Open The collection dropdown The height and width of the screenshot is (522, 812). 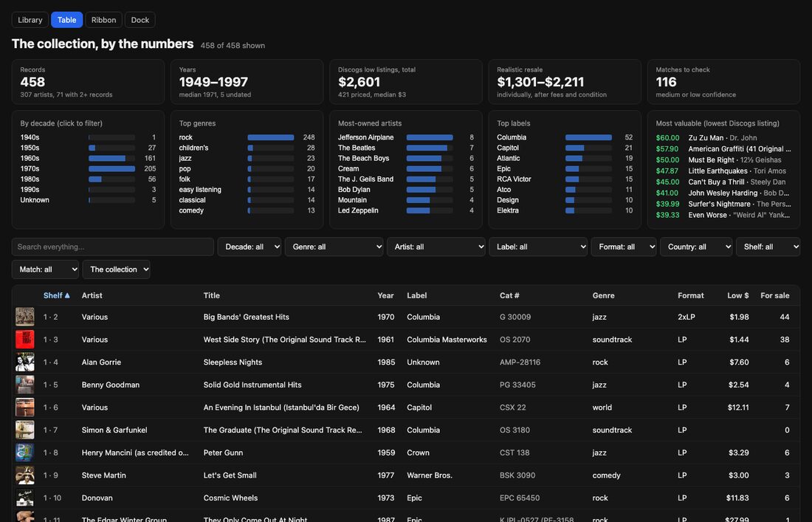[116, 269]
